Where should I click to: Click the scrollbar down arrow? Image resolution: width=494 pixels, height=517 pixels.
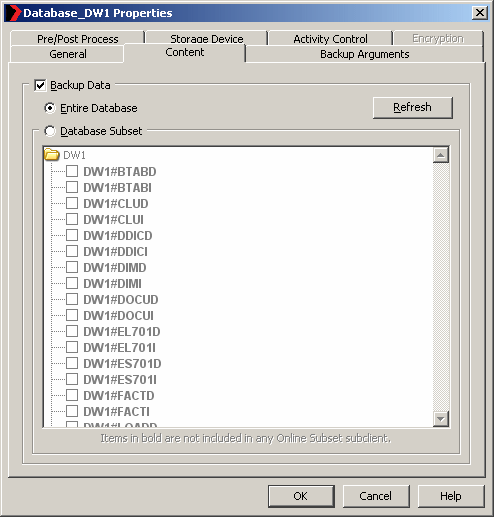click(441, 419)
